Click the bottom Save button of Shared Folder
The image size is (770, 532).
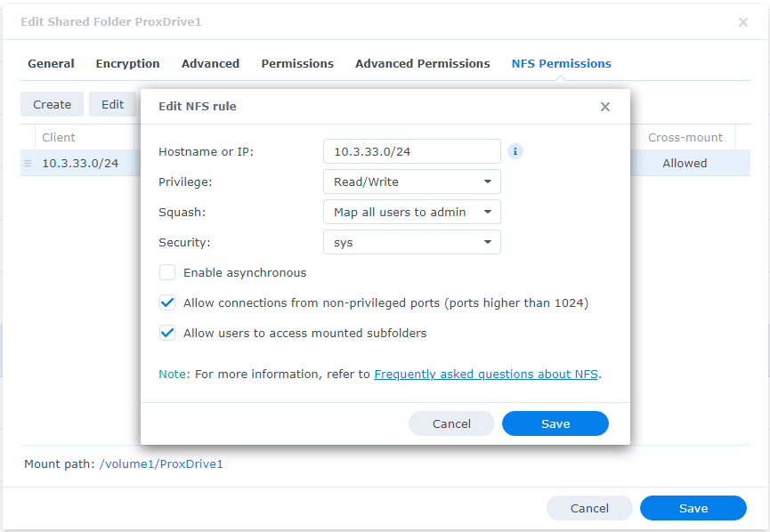pyautogui.click(x=693, y=509)
